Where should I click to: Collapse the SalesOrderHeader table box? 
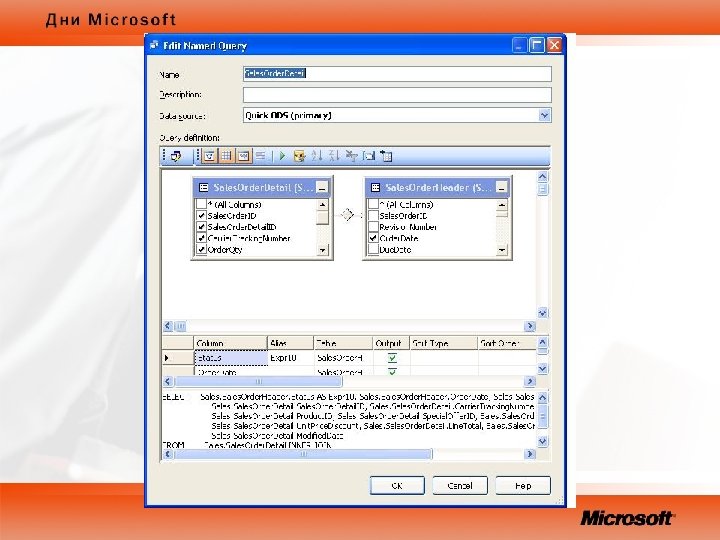[x=502, y=188]
